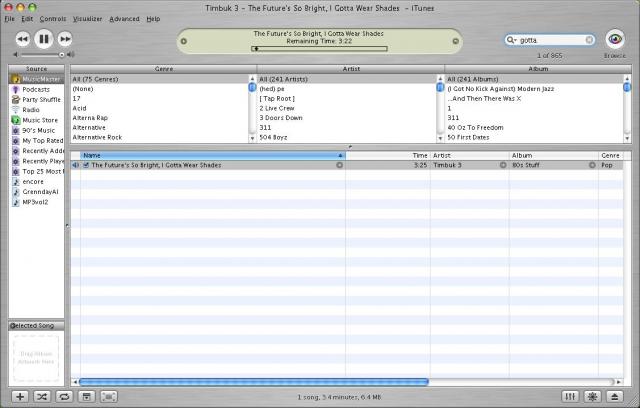Sort by the Artist column header
This screenshot has height=408, width=640.
pos(469,155)
